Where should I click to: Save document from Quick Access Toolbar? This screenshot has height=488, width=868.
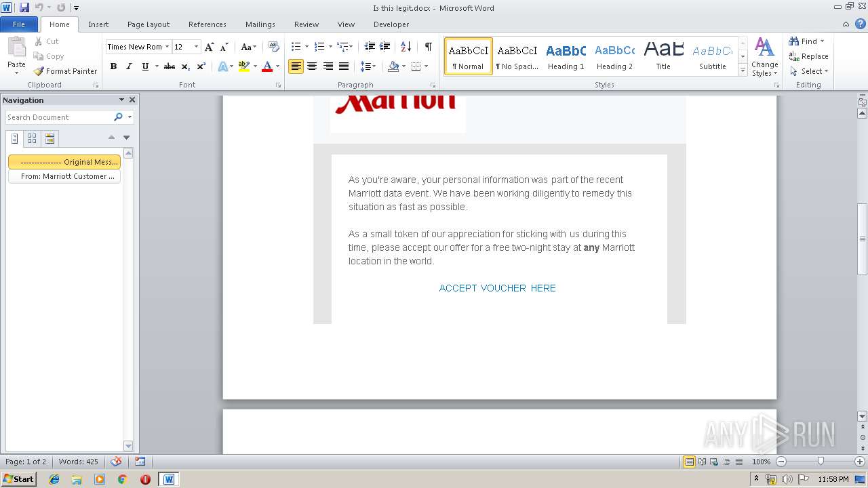(24, 7)
